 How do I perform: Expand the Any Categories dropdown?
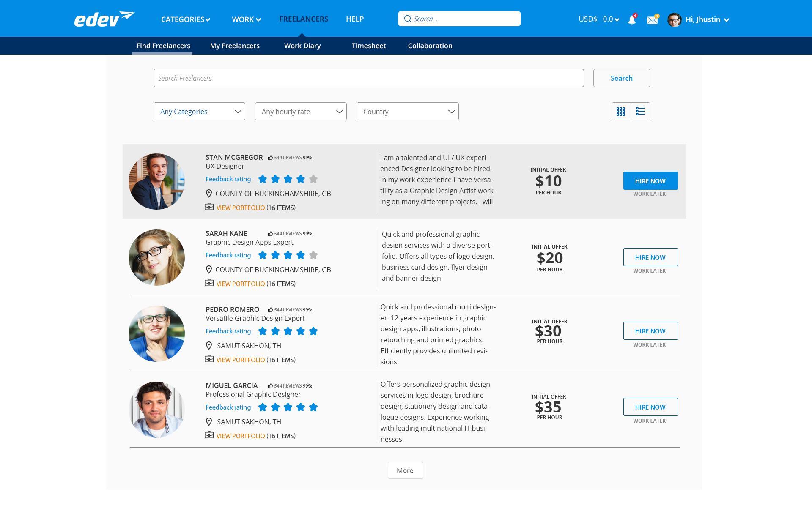(199, 112)
